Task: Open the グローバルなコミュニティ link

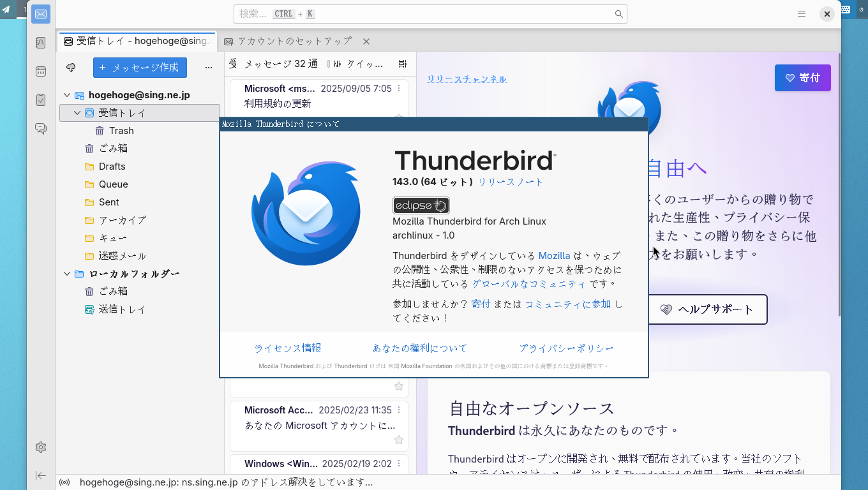Action: tap(528, 284)
